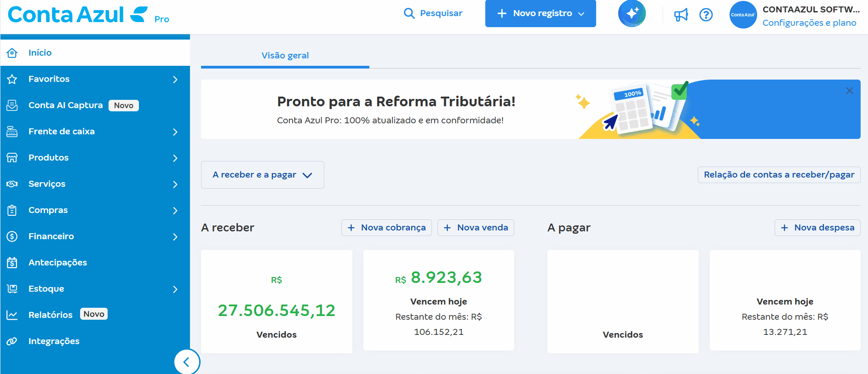
Task: Expand the Serviços submenu chevron
Action: 175,184
